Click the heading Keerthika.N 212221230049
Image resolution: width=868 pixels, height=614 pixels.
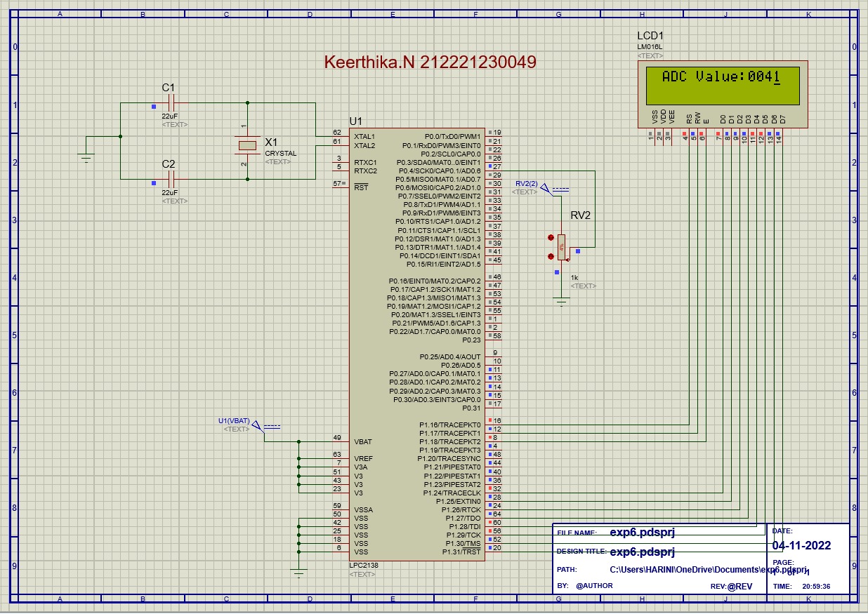pyautogui.click(x=430, y=62)
